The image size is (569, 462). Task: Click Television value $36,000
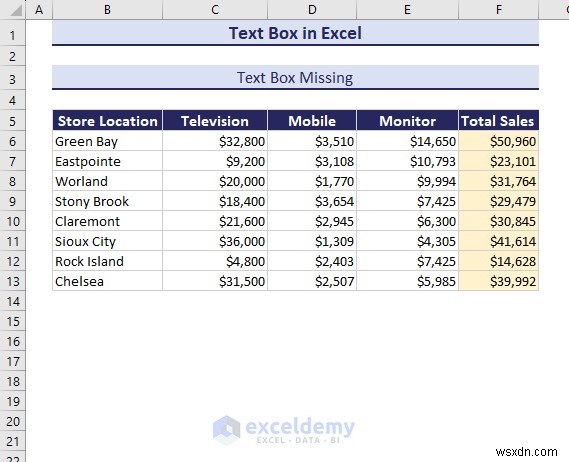[x=215, y=241]
